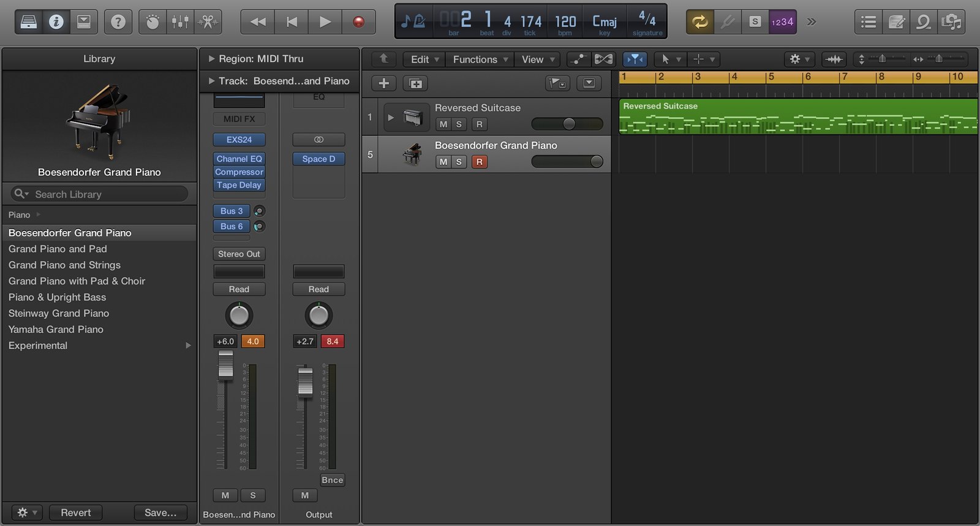
Task: Open the waveform zoom icon
Action: pyautogui.click(x=834, y=59)
